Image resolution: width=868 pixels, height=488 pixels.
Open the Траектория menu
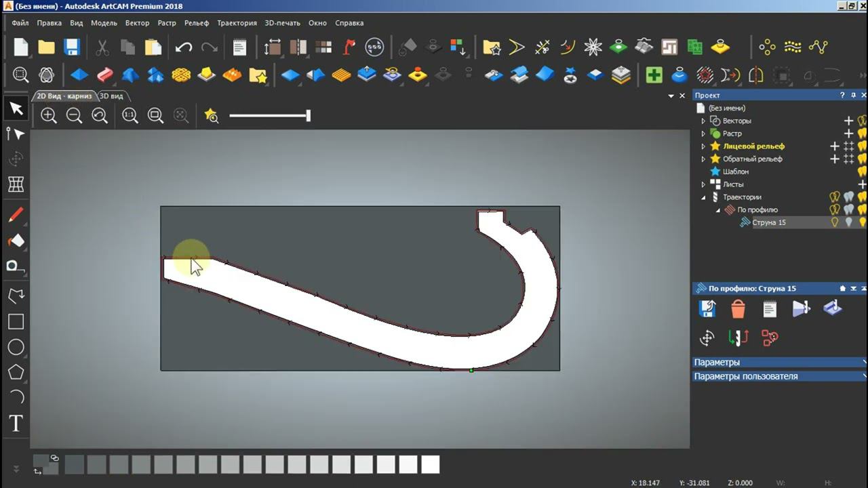pyautogui.click(x=237, y=23)
